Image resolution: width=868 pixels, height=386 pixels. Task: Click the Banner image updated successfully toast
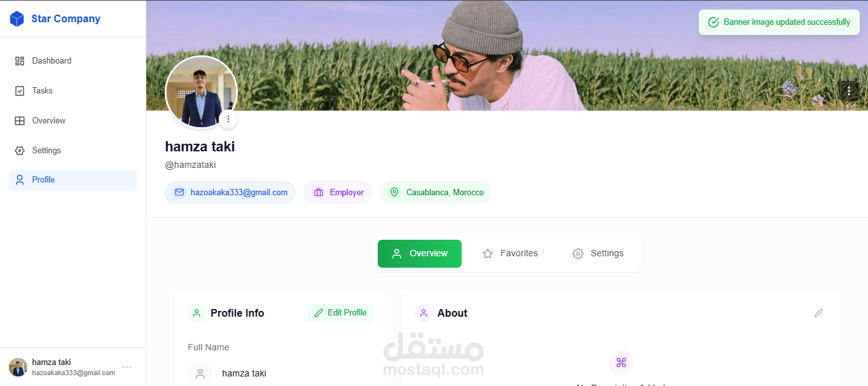(779, 22)
